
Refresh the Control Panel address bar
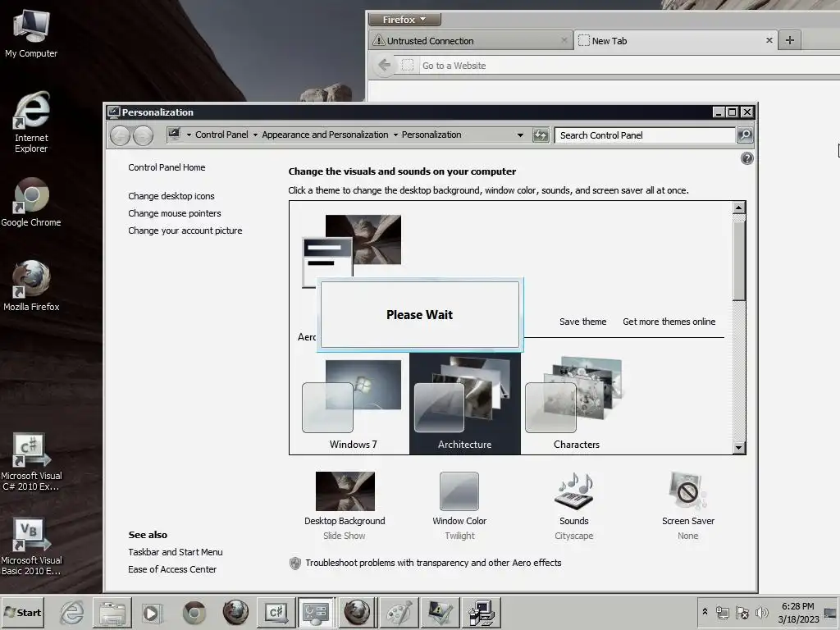tap(541, 135)
